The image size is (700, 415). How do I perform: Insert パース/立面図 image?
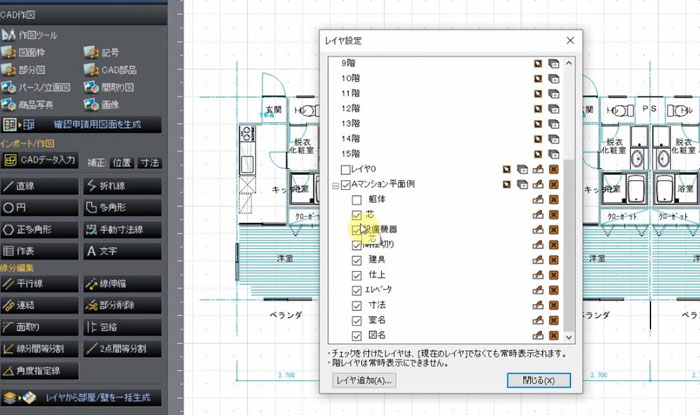click(36, 87)
